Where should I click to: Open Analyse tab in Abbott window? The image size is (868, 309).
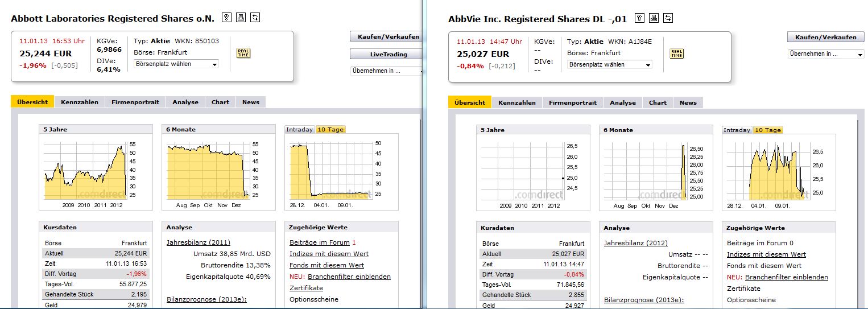click(x=185, y=102)
